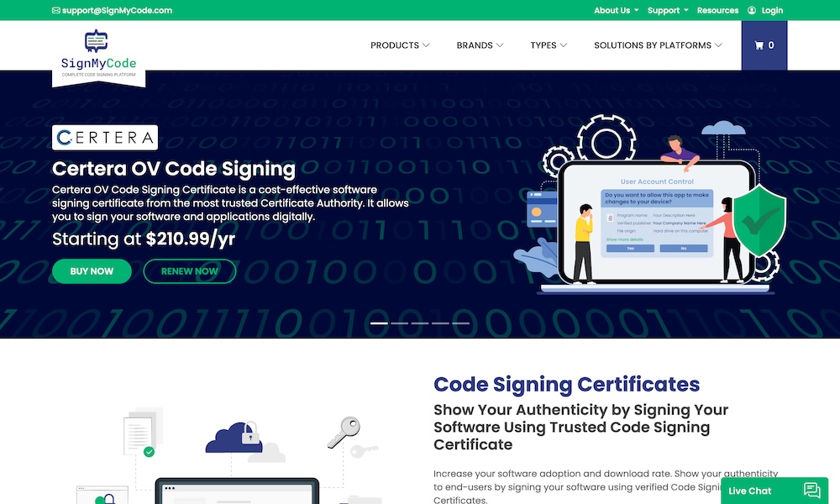Click the Login user profile icon

(x=751, y=11)
